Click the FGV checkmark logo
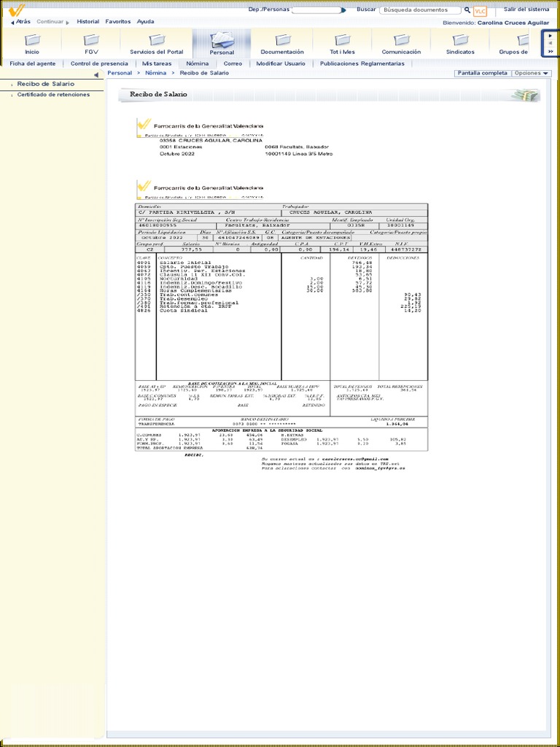This screenshot has height=747, width=560. 17,9
